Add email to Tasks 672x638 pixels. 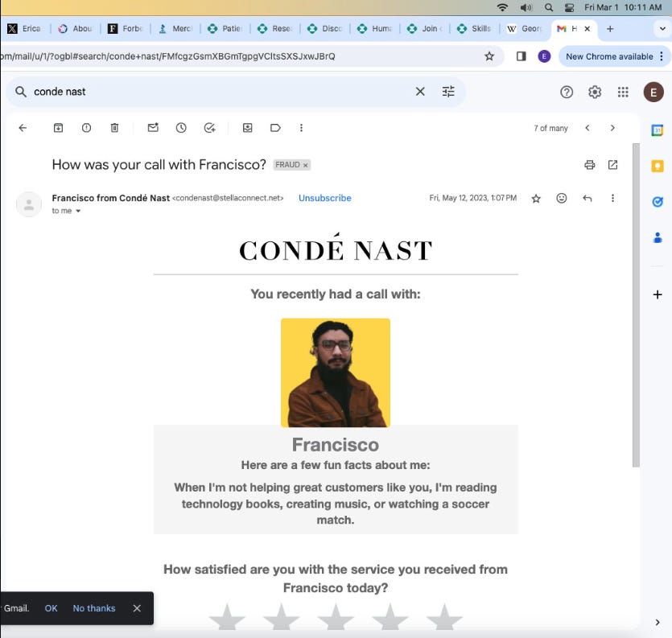tap(209, 128)
